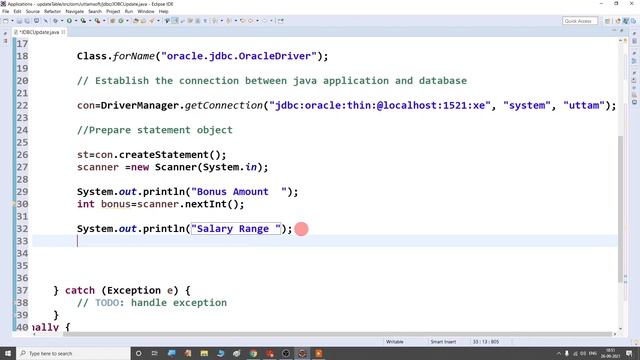
Task: Expand the New dropdown arrow
Action: click(12, 21)
